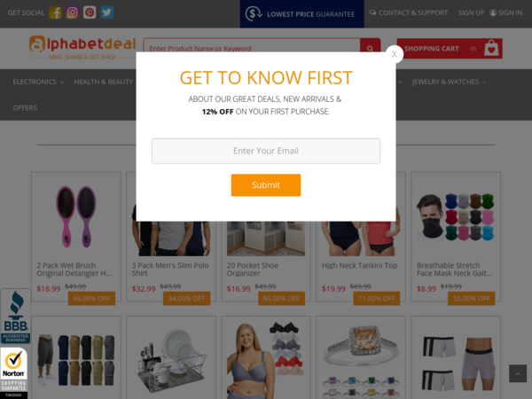Screen dimensions: 532x399
Task: Open the shopping cart bag icon
Action: [x=491, y=48]
